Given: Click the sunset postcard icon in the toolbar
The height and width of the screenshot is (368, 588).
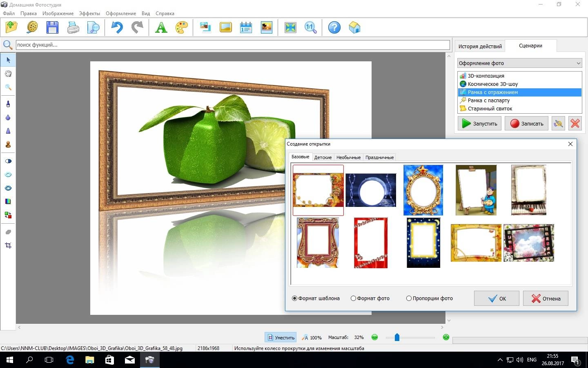Looking at the screenshot, I should [x=267, y=27].
